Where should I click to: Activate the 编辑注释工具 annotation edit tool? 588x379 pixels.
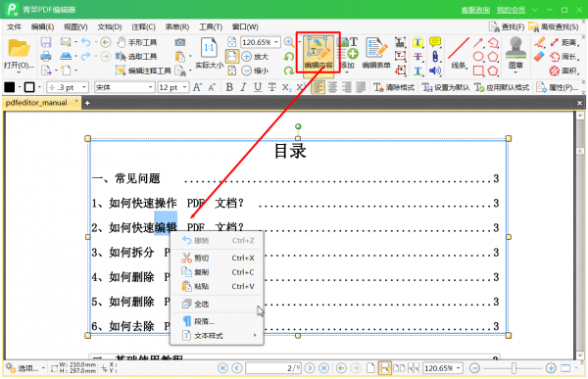point(143,71)
